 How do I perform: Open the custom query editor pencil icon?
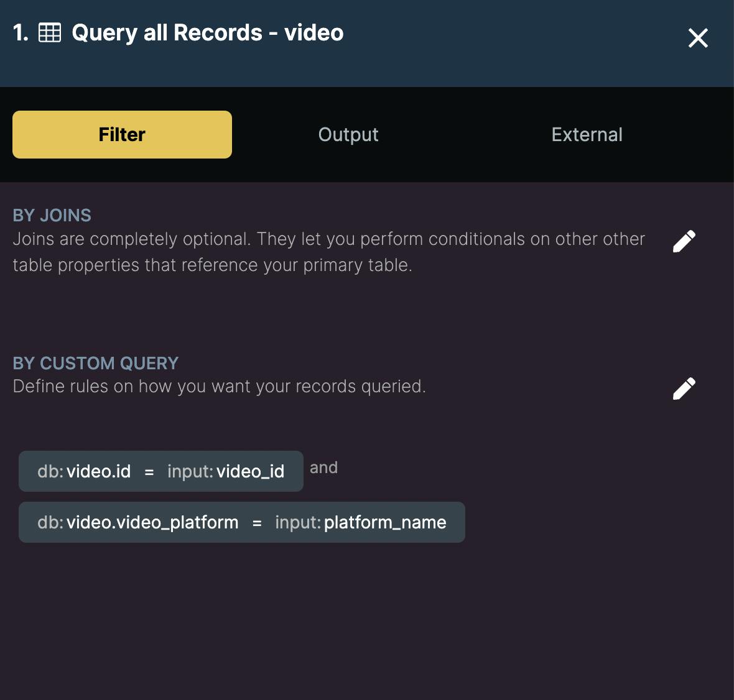684,389
